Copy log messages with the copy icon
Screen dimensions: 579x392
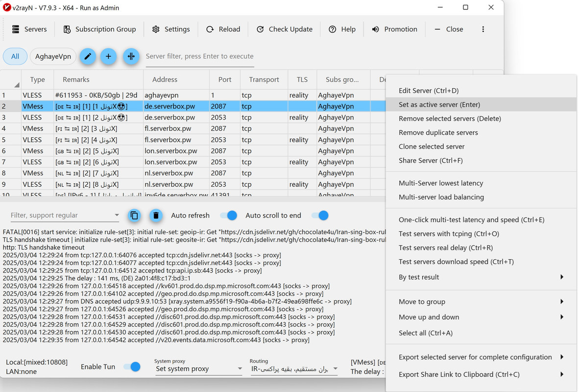(x=134, y=216)
